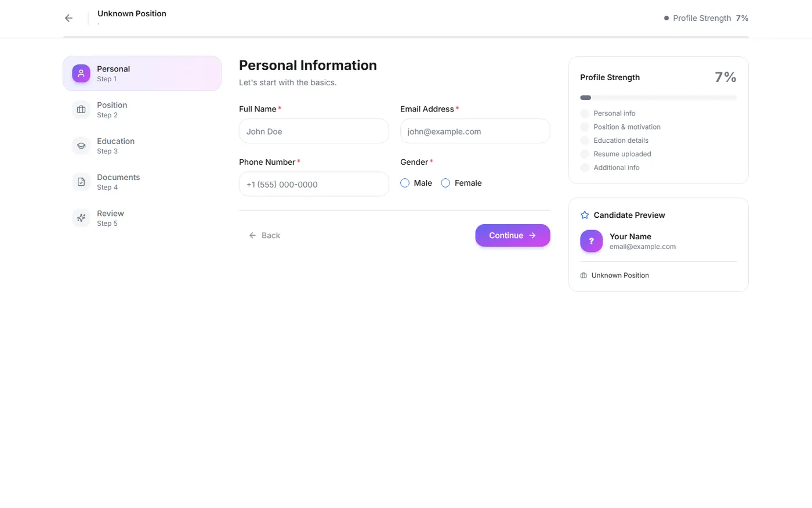Go to Review Step 5
The image size is (812, 508).
coord(142,218)
